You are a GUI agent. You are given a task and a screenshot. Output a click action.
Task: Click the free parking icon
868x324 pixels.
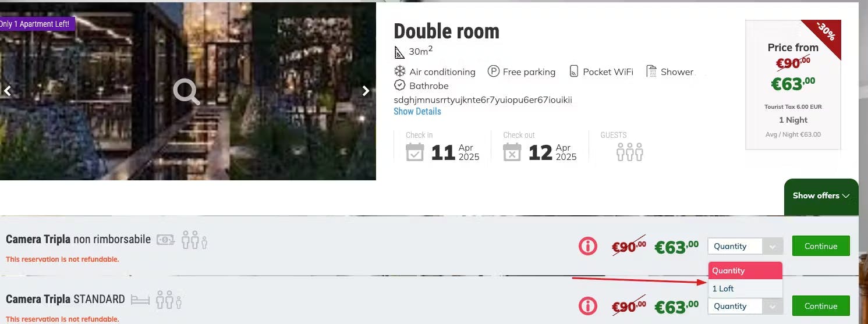(494, 72)
